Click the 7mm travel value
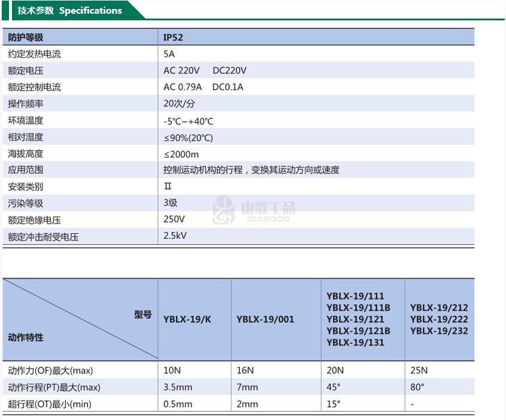506x420 pixels. 247,387
